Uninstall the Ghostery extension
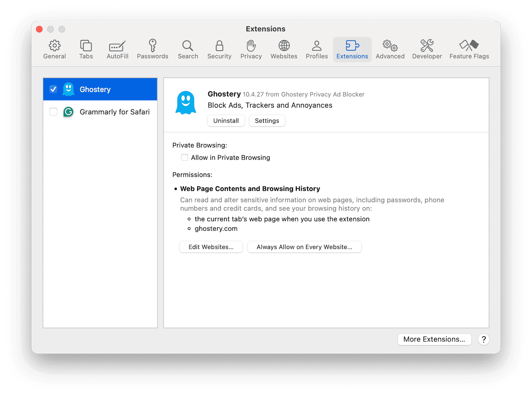The height and width of the screenshot is (395, 532). [226, 121]
